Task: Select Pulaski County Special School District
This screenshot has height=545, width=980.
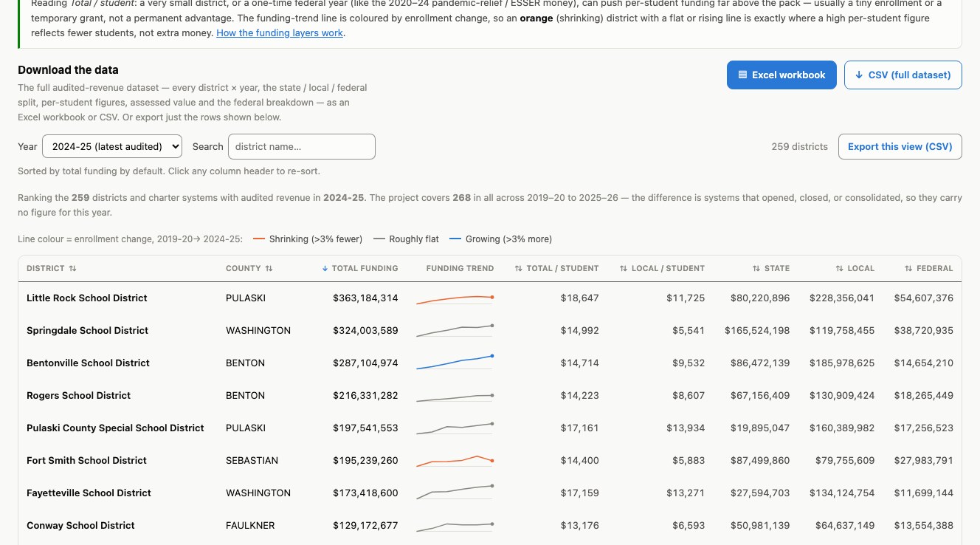Action: [x=115, y=428]
